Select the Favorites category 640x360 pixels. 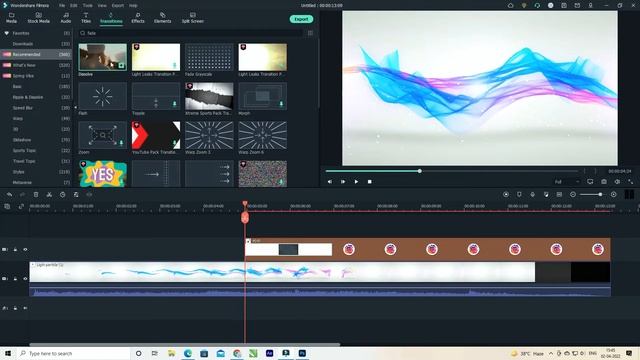tap(37, 33)
